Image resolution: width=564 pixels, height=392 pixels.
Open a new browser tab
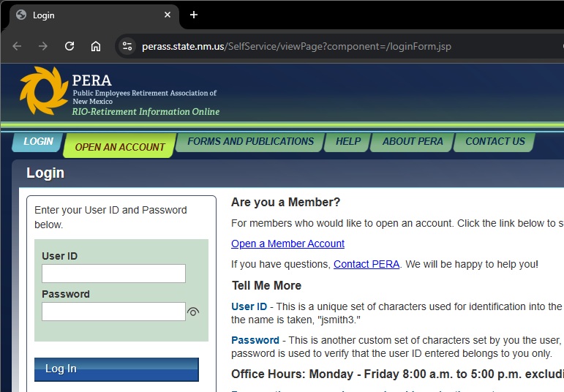[x=194, y=15]
